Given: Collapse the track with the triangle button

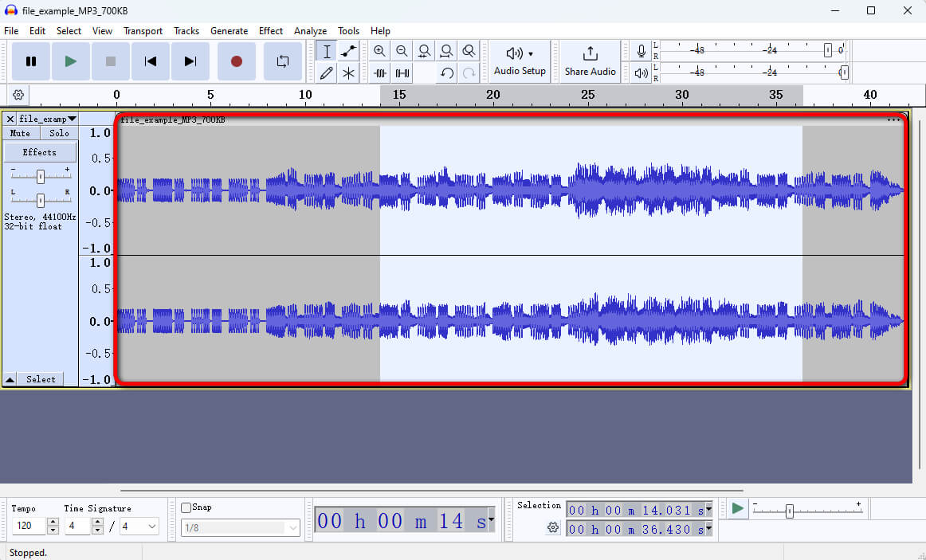Looking at the screenshot, I should click(10, 379).
